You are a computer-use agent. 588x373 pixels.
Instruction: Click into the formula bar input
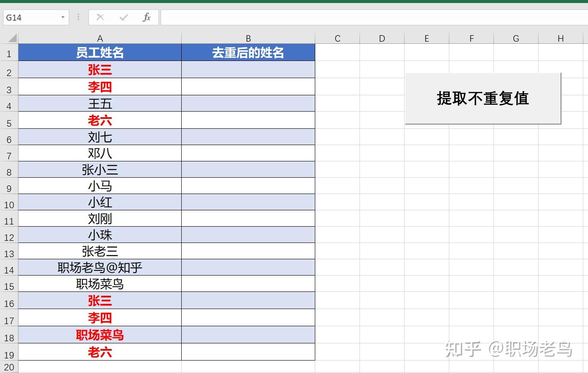374,17
